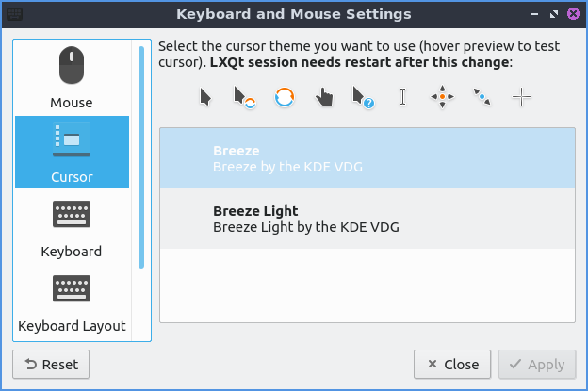588x391 pixels.
Task: Open the Mouse settings page
Action: [72, 77]
